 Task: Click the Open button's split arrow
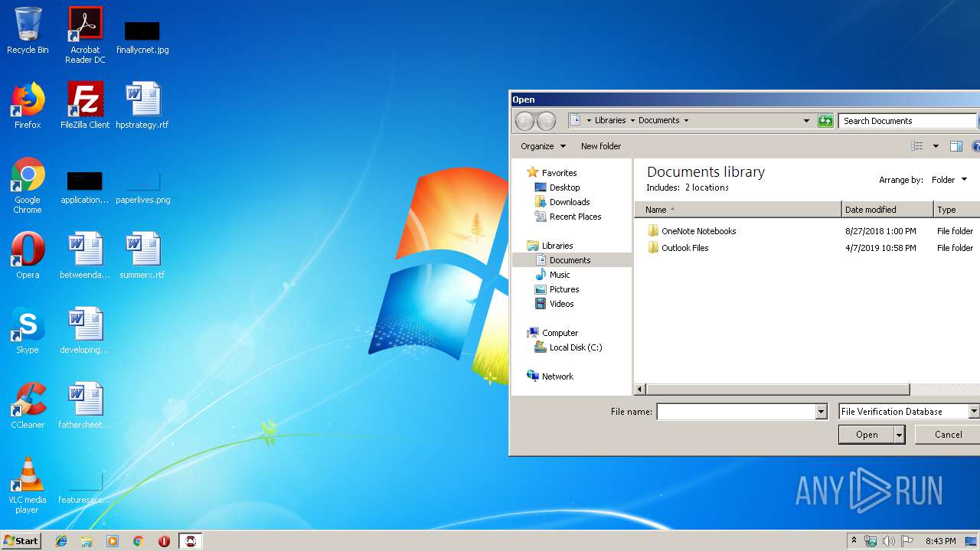[x=900, y=435]
